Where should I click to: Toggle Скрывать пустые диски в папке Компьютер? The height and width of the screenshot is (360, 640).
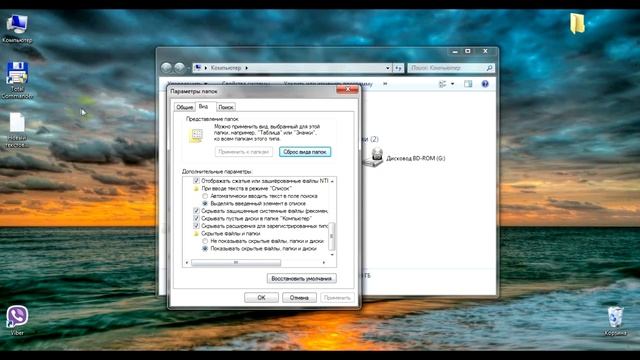pos(196,218)
